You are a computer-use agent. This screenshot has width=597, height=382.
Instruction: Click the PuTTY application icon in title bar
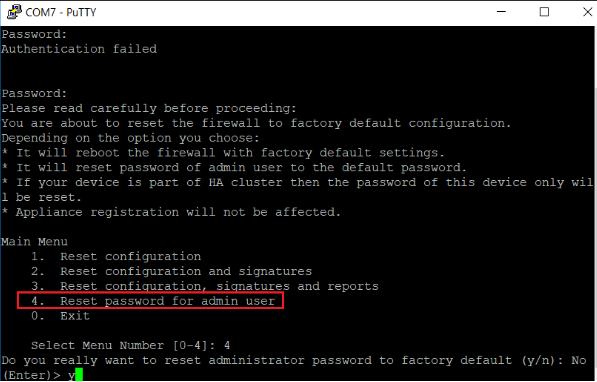[14, 12]
